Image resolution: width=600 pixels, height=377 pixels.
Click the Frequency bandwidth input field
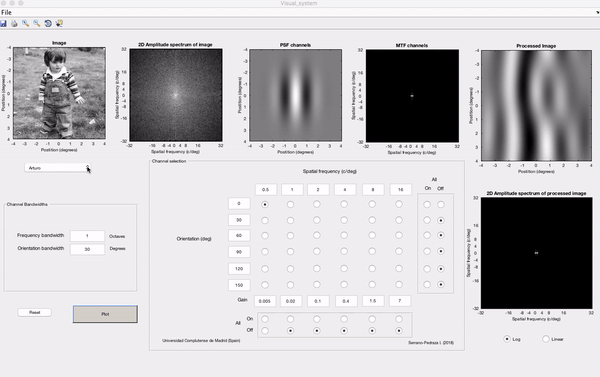pos(87,236)
